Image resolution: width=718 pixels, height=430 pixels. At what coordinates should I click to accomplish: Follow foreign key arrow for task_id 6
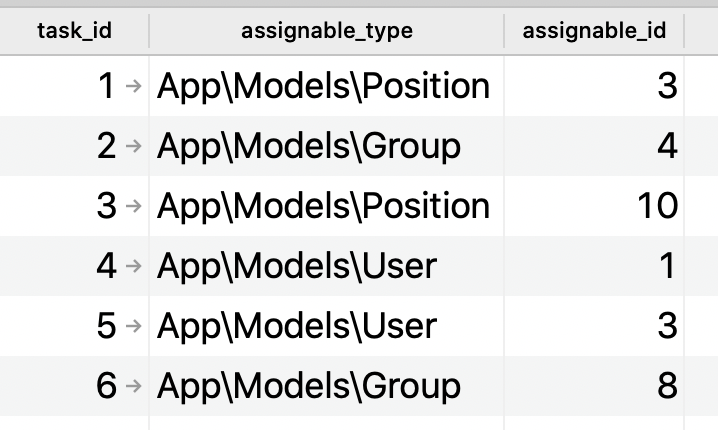(x=133, y=386)
